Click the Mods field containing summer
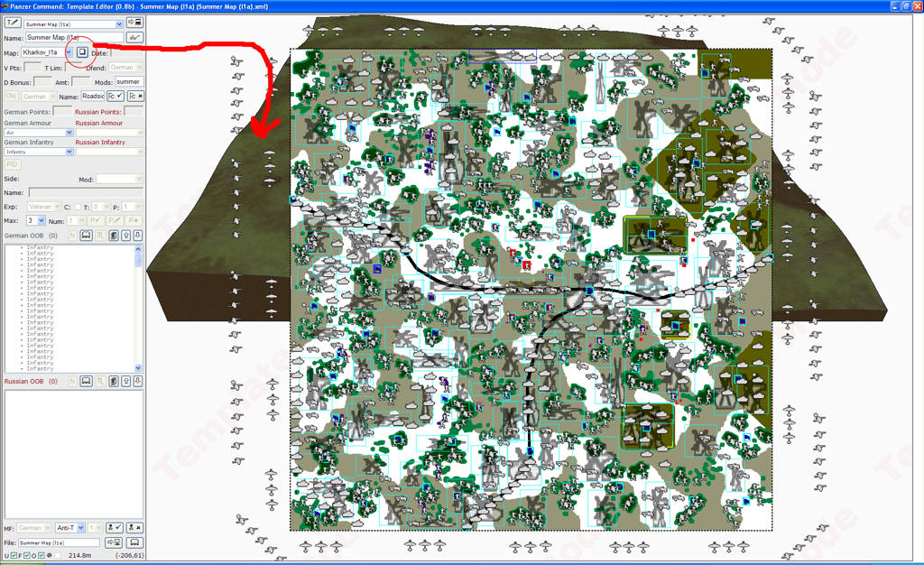Screen dimensions: 924x565 [129, 82]
